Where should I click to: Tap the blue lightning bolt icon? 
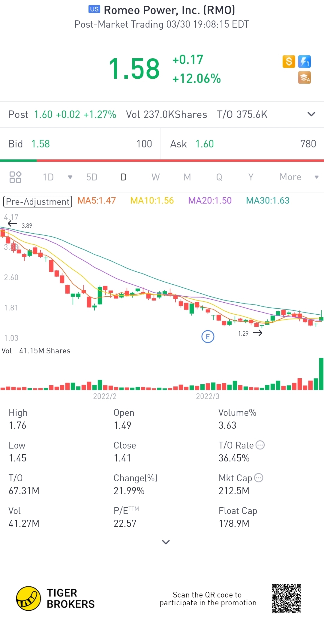point(304,62)
